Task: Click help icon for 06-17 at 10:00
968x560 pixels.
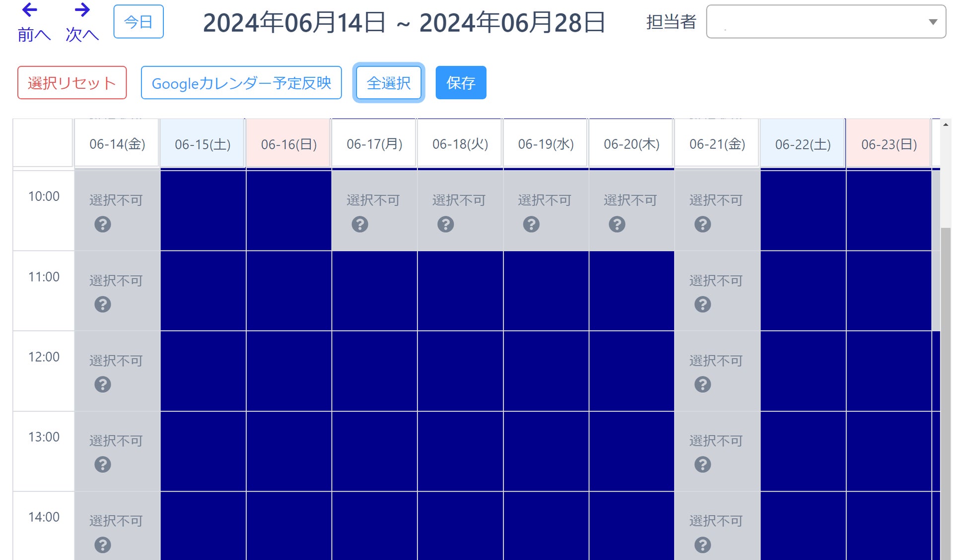Action: click(x=360, y=224)
